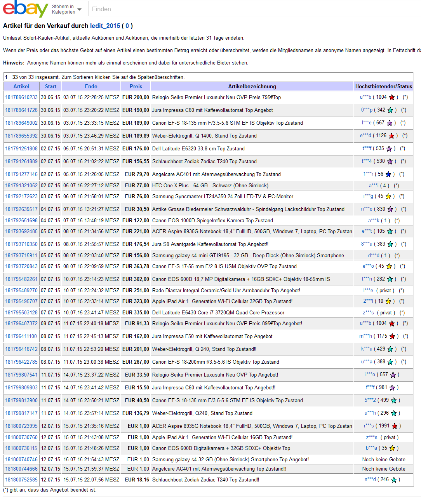The width and height of the screenshot is (421, 504).
Task: Click the purple star beside bidder n***o
Action: [390, 209]
